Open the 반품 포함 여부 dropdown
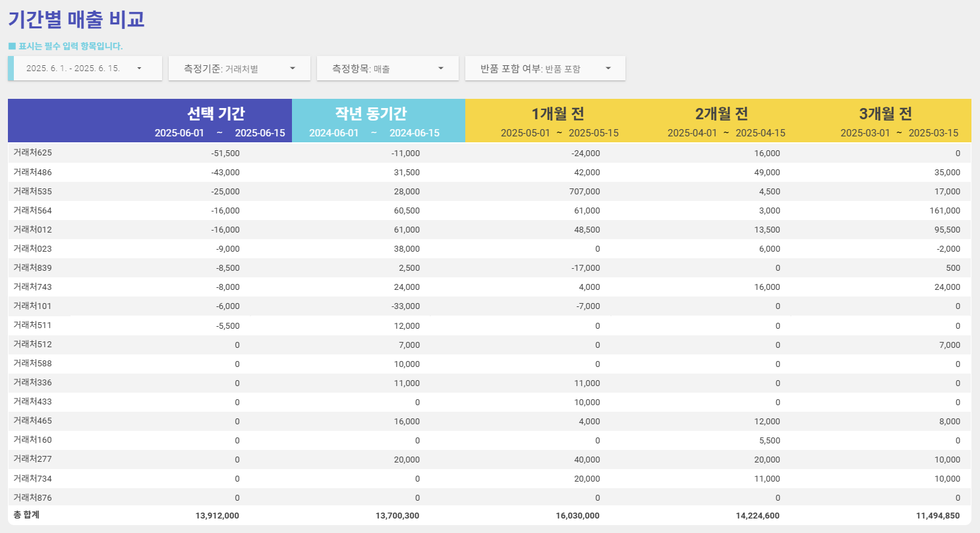This screenshot has height=533, width=980. (x=545, y=69)
